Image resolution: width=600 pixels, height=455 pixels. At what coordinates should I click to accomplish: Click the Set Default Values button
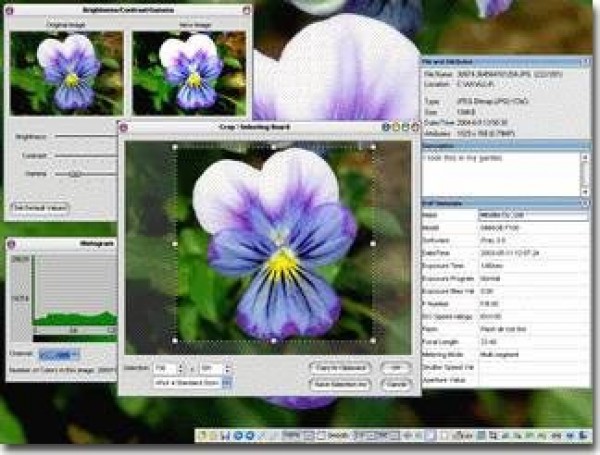tap(40, 208)
